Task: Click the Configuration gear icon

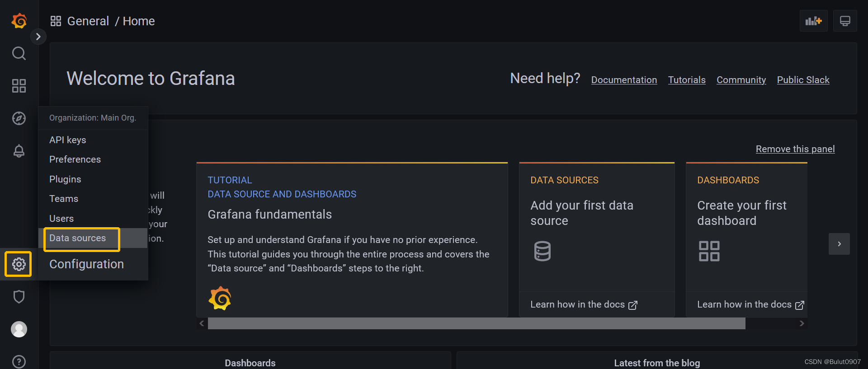Action: tap(19, 264)
